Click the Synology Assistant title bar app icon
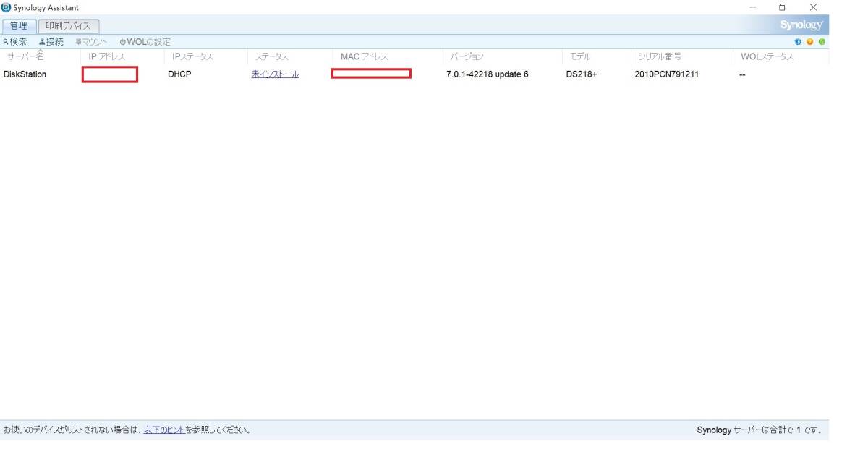 point(7,7)
